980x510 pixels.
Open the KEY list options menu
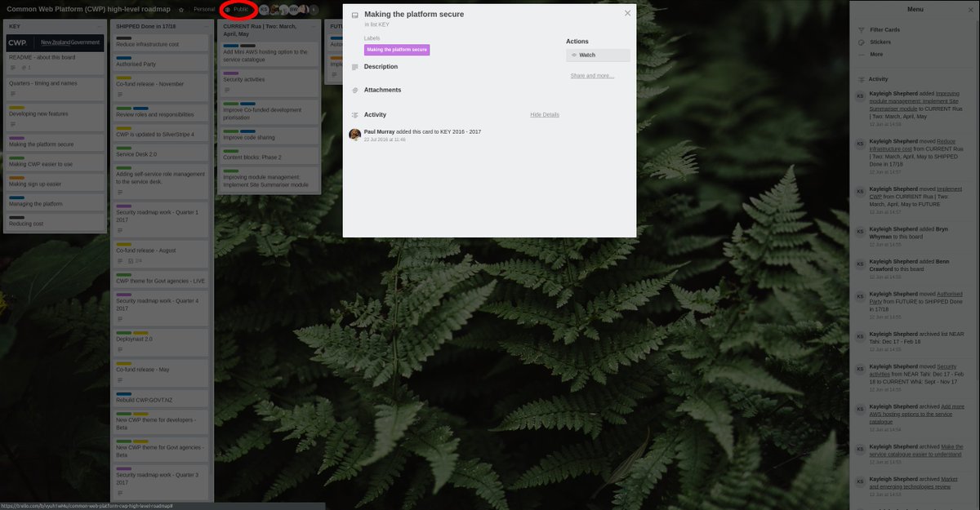point(100,26)
